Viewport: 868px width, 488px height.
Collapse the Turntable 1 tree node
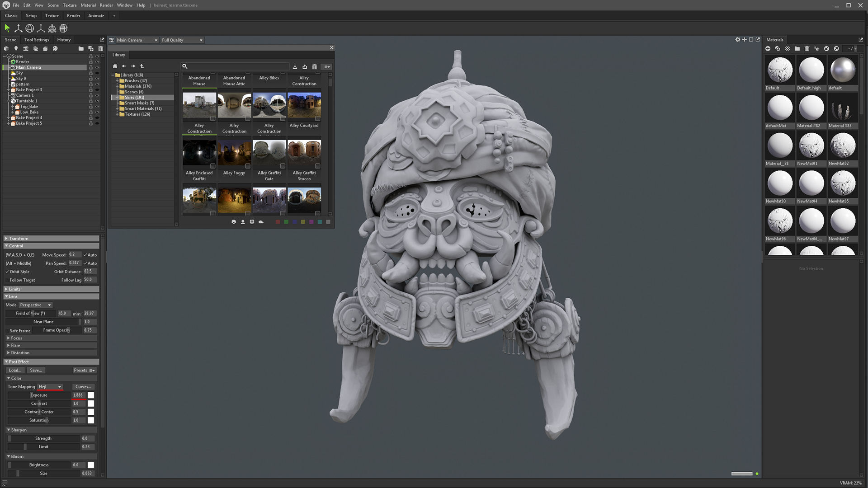click(x=9, y=101)
